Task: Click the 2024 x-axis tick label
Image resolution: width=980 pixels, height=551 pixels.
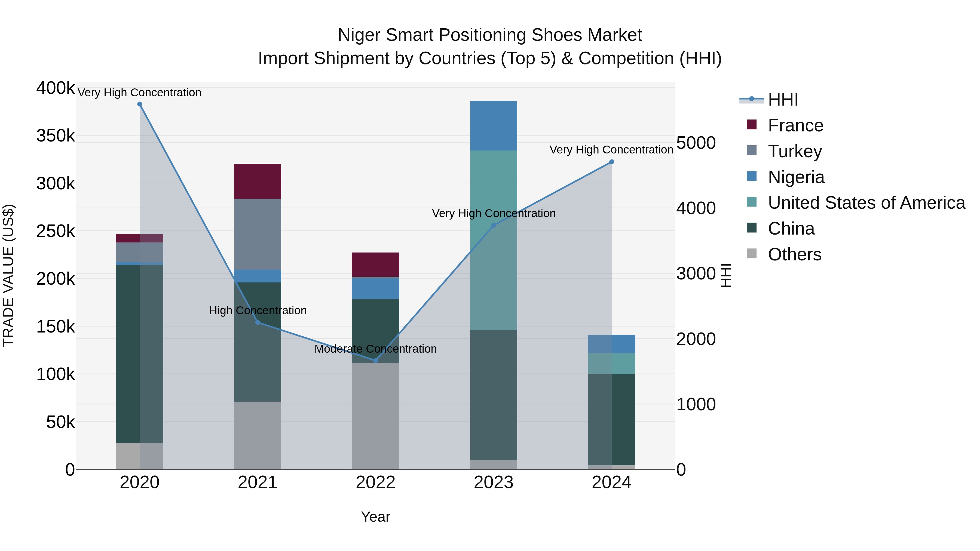Action: tap(612, 482)
